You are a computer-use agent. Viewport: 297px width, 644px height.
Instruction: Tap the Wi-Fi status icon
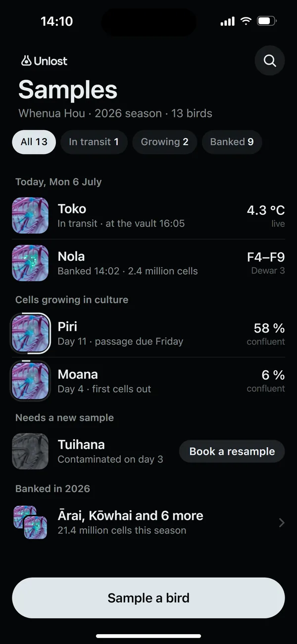tap(246, 21)
